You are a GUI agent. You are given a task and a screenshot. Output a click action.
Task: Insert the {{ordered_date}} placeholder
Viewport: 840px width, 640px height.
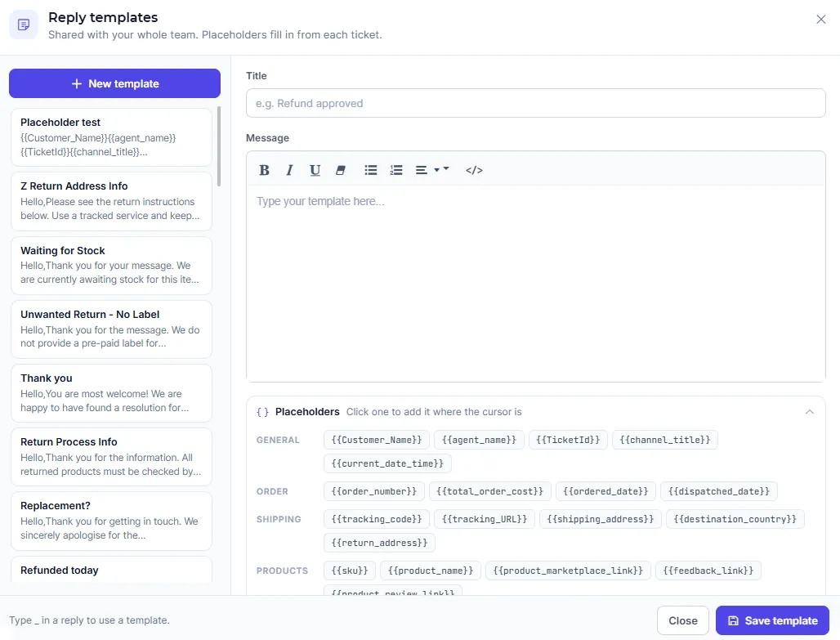605,491
